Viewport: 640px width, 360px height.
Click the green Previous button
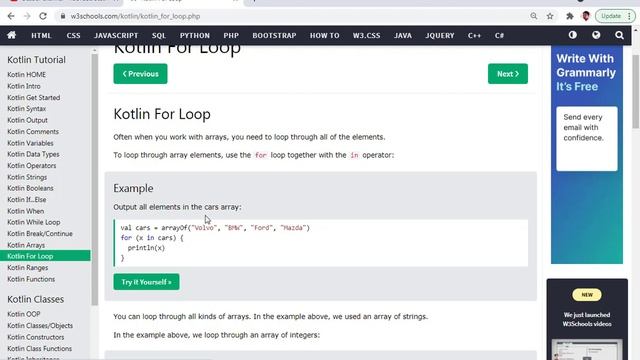[x=140, y=74]
